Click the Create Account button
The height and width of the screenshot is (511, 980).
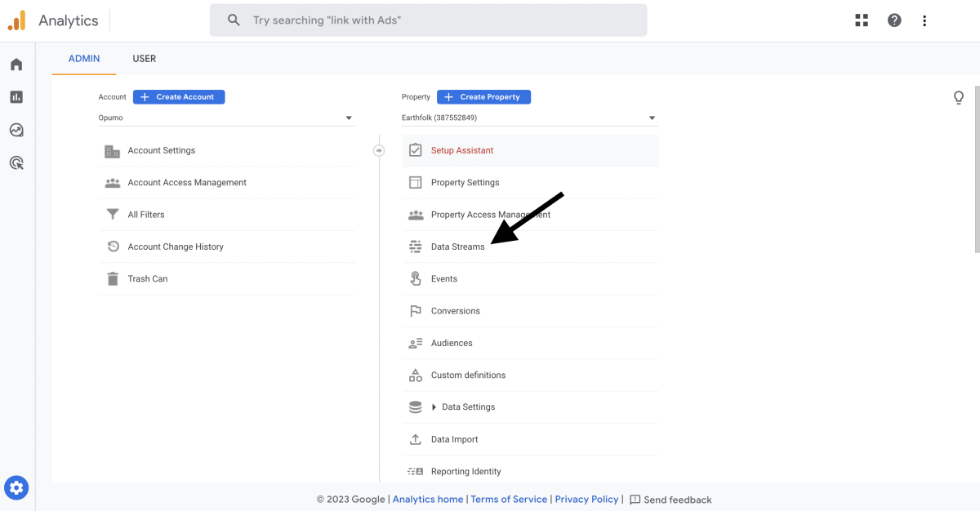tap(179, 97)
